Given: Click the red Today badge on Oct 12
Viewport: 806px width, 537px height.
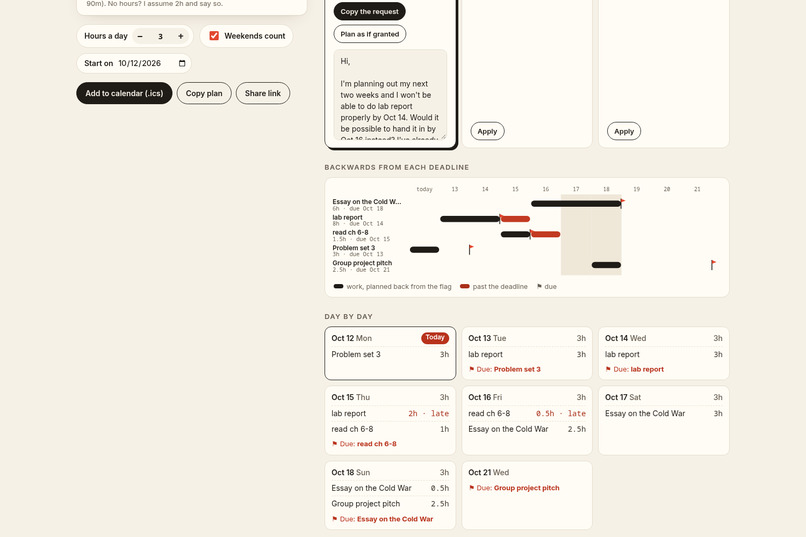Looking at the screenshot, I should point(435,338).
